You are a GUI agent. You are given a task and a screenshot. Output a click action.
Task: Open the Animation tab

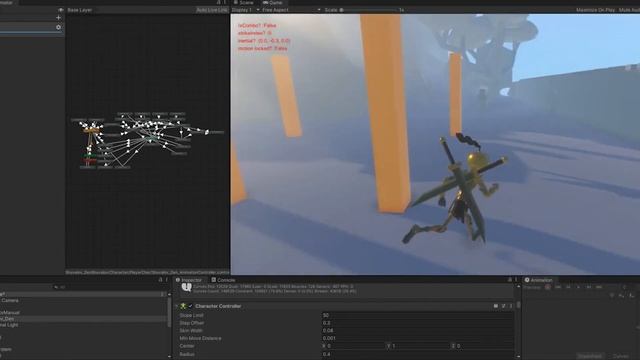pyautogui.click(x=538, y=280)
